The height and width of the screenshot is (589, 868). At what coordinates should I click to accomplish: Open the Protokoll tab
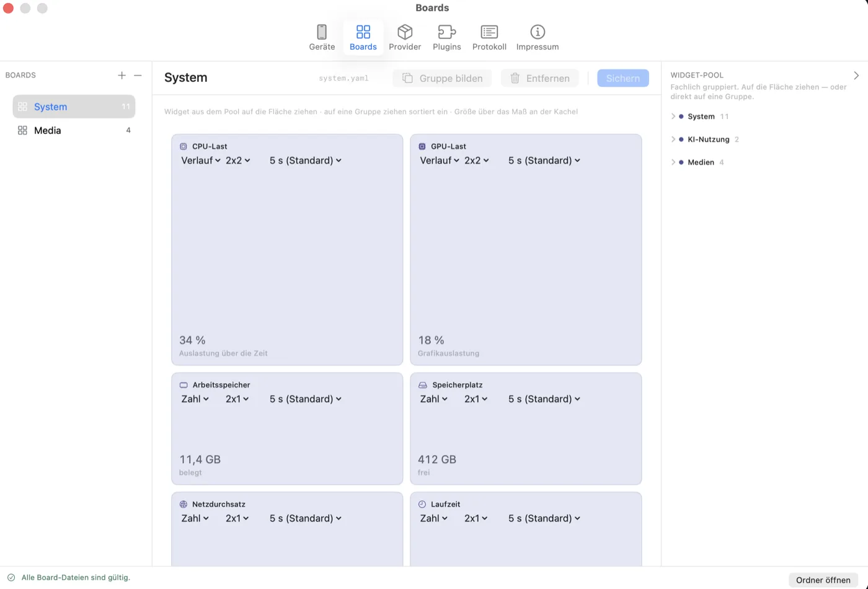[489, 37]
